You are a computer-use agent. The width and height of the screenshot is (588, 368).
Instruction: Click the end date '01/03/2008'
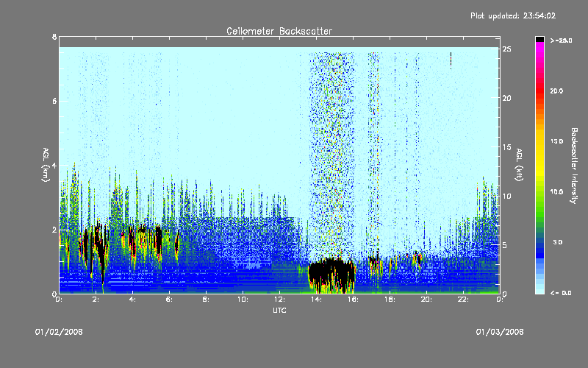tap(500, 332)
